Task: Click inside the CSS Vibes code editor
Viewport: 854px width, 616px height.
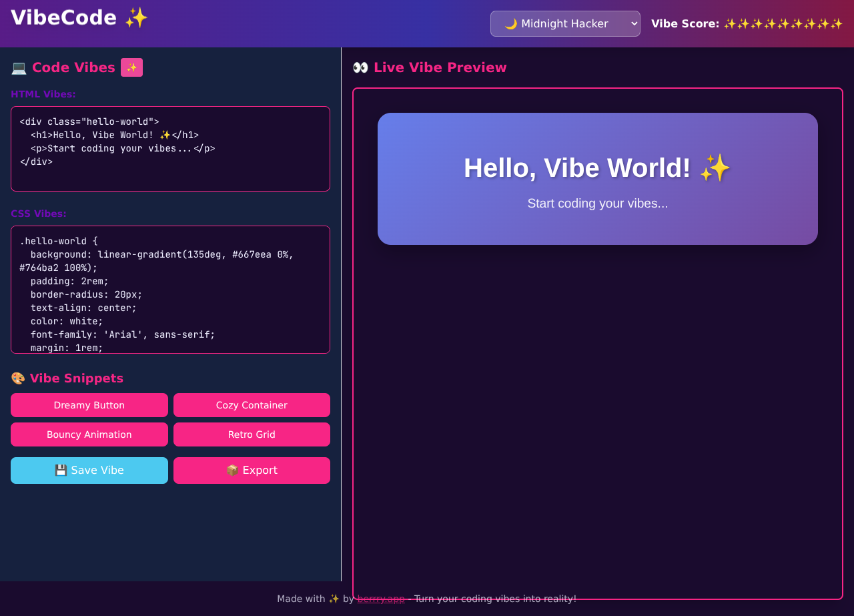Action: coord(170,289)
